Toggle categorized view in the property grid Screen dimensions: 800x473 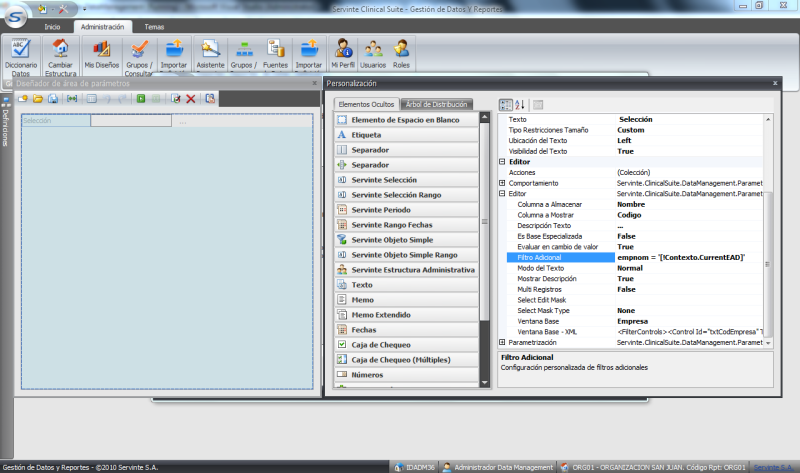(x=506, y=104)
